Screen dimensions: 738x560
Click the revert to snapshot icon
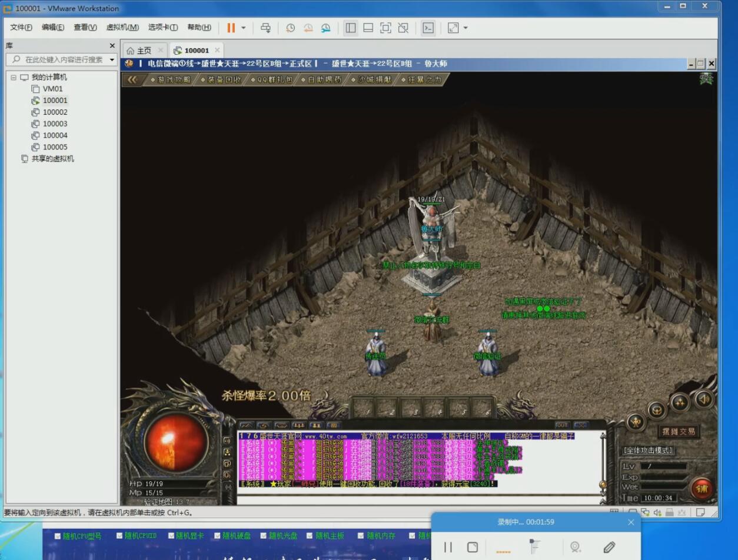click(x=308, y=28)
